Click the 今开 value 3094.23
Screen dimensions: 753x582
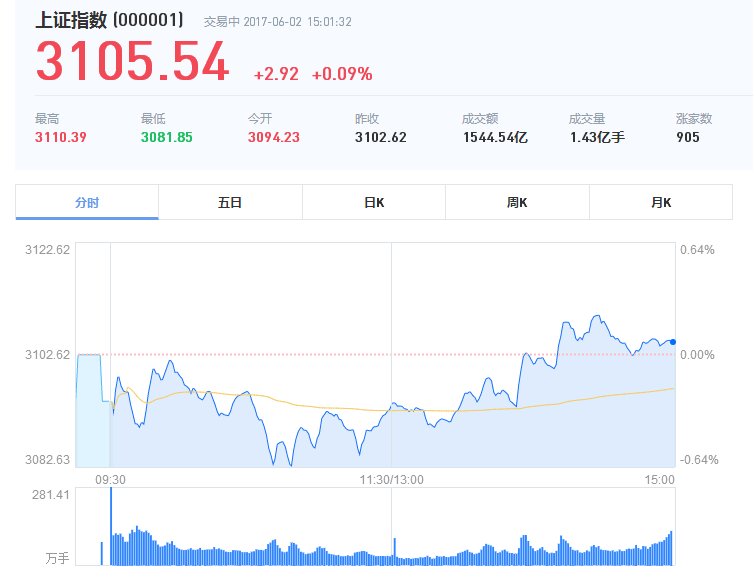[274, 137]
